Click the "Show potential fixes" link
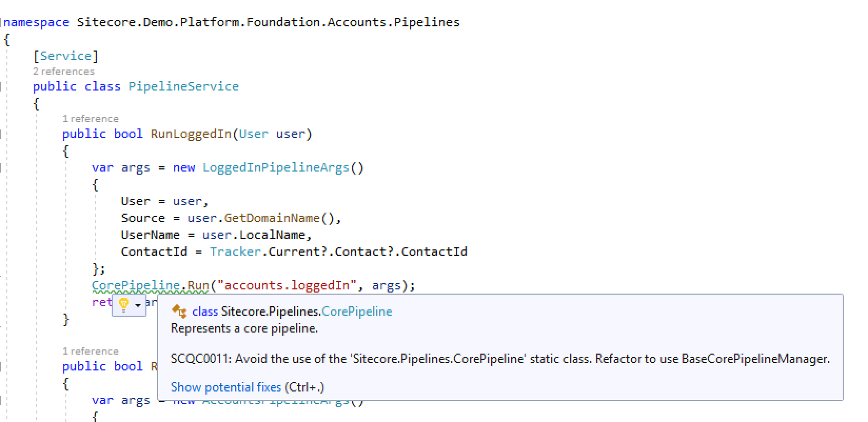Image resolution: width=868 pixels, height=422 pixels. click(225, 387)
